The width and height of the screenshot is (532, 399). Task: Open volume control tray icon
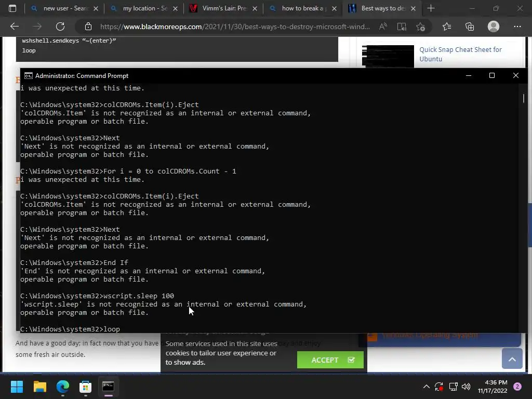tap(466, 387)
